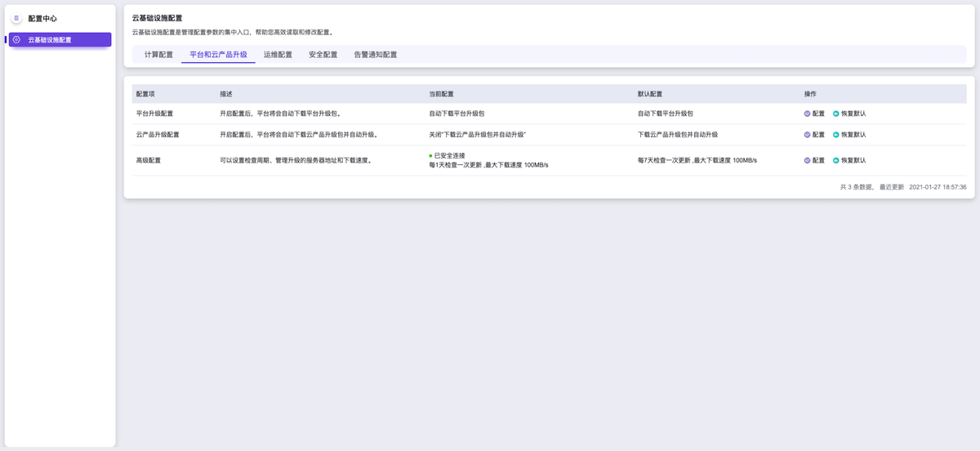Image resolution: width=980 pixels, height=451 pixels.
Task: Click the green 恢复默认 icon for 高级配置
Action: (x=836, y=161)
